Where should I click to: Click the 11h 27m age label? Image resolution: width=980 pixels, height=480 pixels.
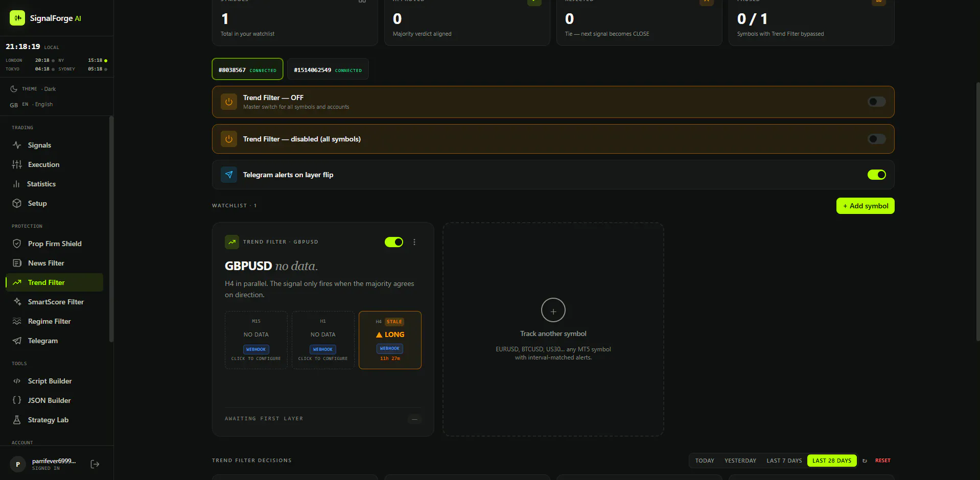tap(390, 358)
